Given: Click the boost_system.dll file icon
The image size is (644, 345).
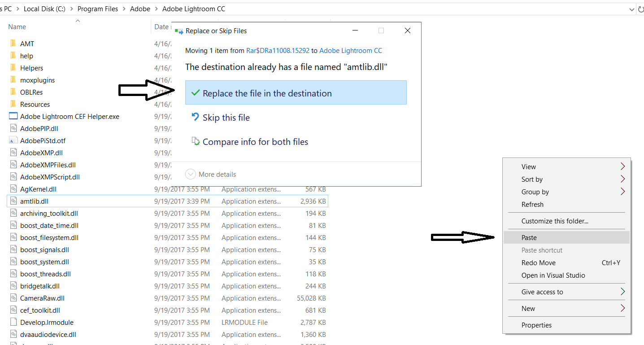Looking at the screenshot, I should [x=13, y=262].
